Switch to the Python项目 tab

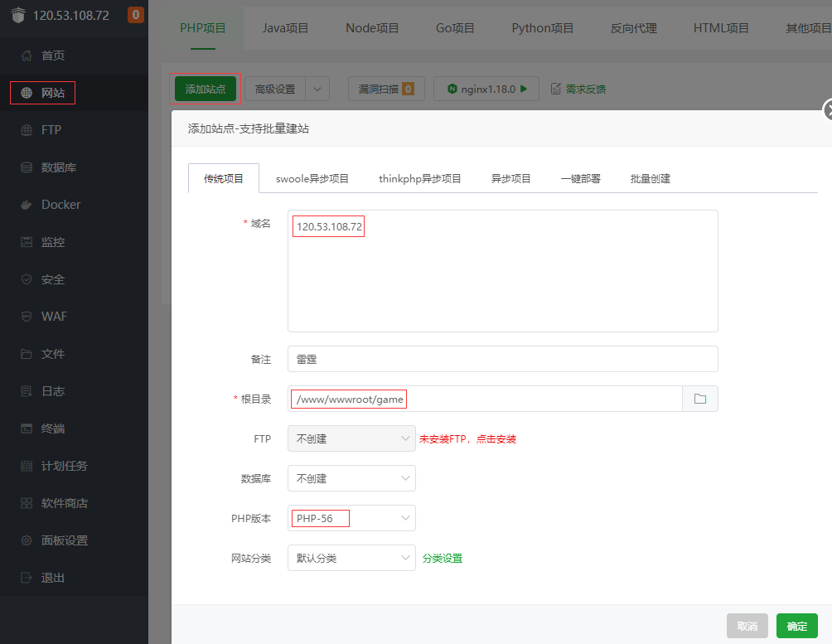pos(542,27)
